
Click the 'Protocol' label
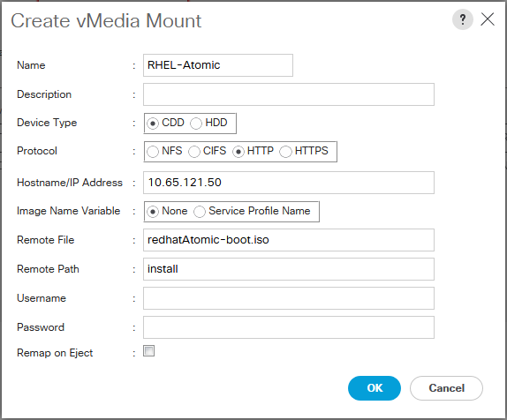pos(37,151)
